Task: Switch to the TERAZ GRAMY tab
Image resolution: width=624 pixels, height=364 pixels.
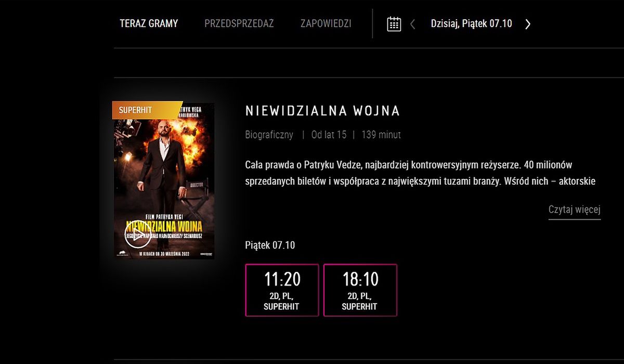Action: [149, 23]
